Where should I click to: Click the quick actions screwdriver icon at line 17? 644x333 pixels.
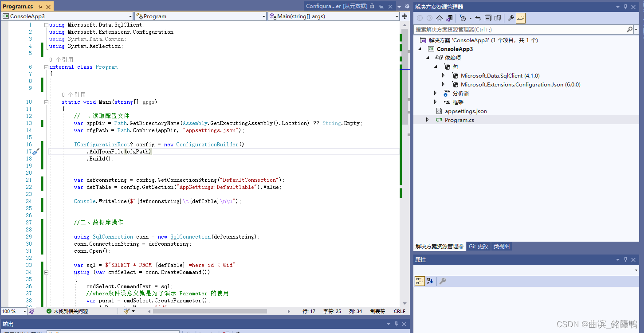point(36,152)
